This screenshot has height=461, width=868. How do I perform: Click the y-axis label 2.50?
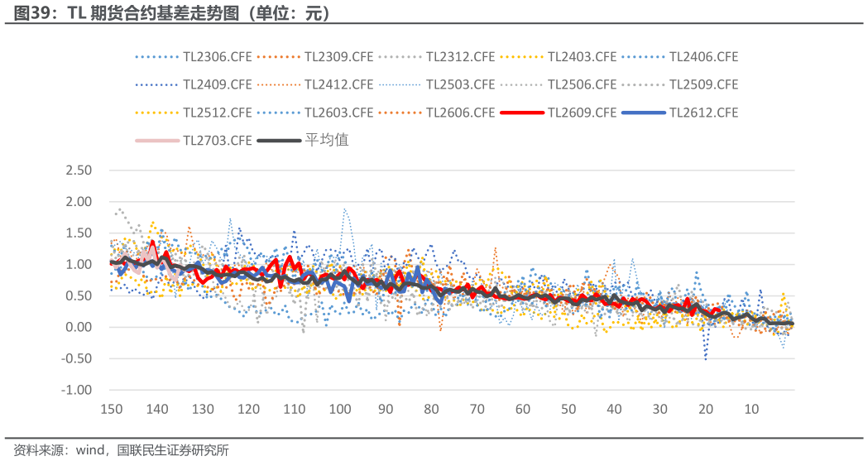(79, 170)
